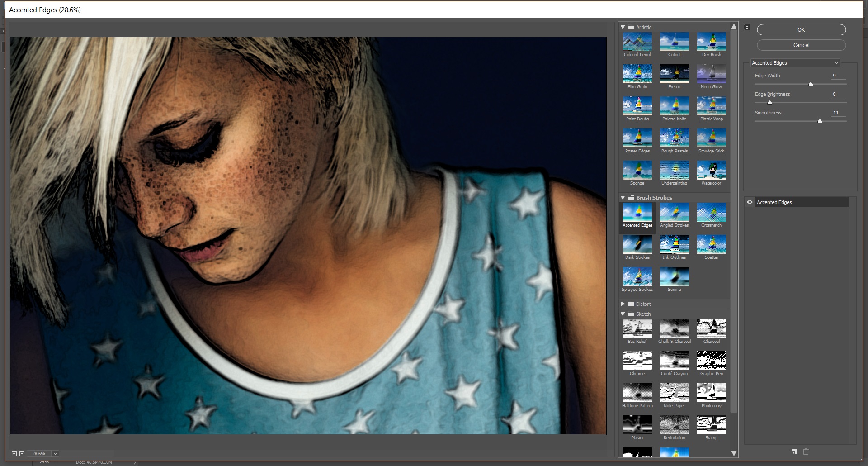Apply the Ink Outlines filter
Screen dimensions: 868x466
(x=674, y=244)
